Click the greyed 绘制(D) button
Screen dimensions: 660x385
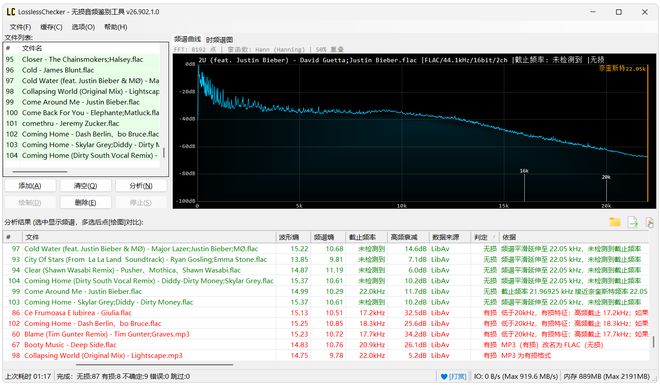[30, 202]
